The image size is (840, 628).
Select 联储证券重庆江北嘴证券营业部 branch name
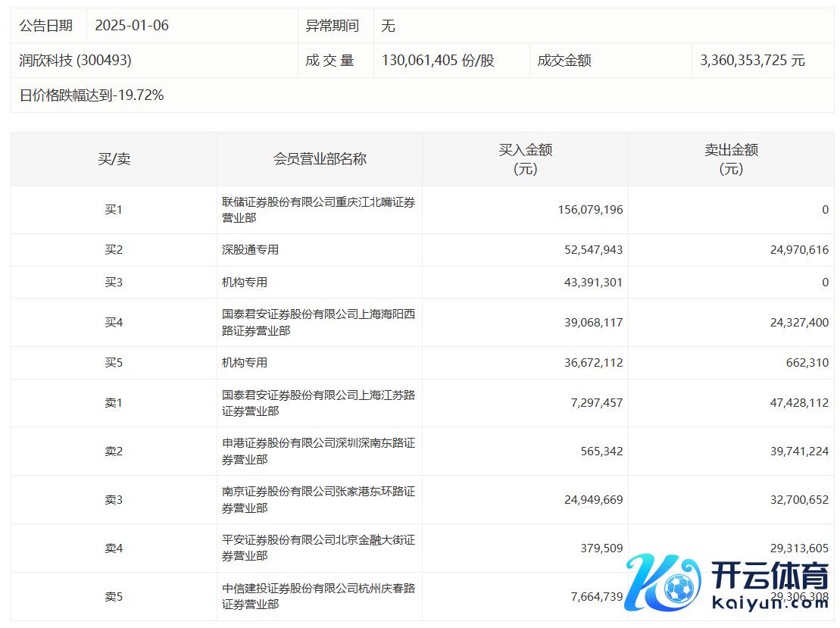[x=318, y=210]
